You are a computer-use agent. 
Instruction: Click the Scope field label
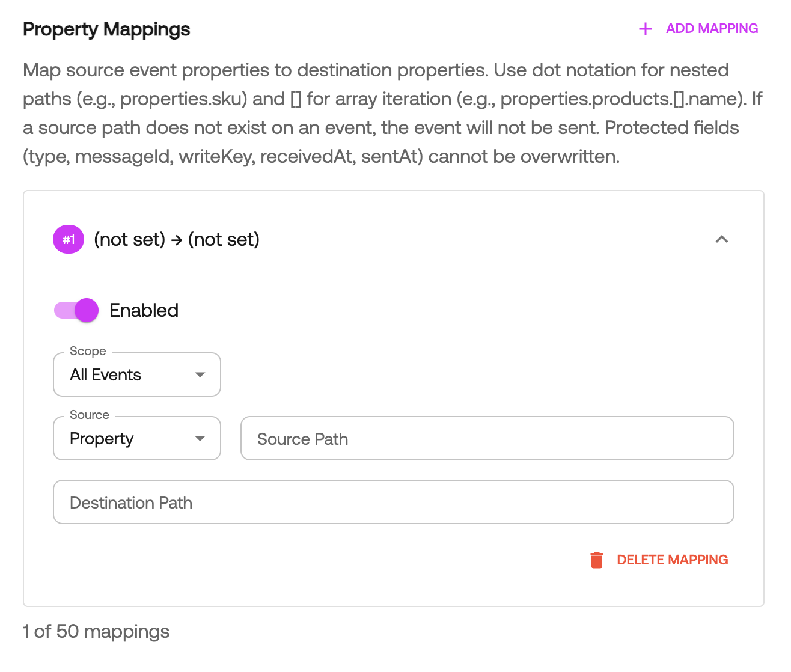(x=88, y=351)
